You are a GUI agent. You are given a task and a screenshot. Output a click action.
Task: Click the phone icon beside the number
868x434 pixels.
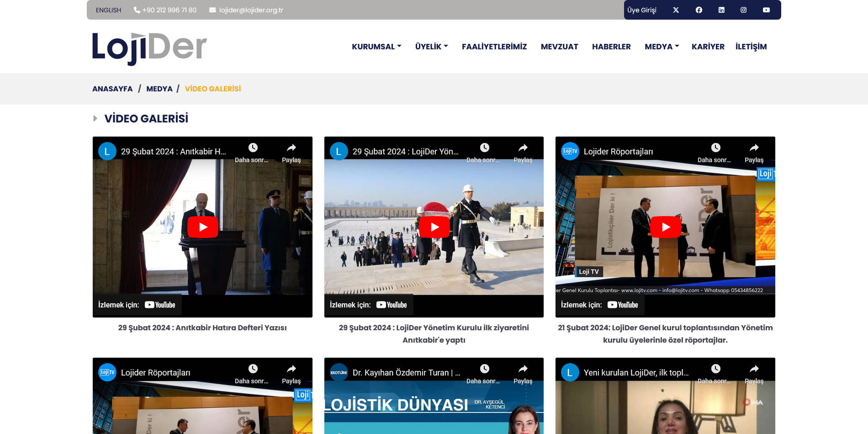coord(137,10)
